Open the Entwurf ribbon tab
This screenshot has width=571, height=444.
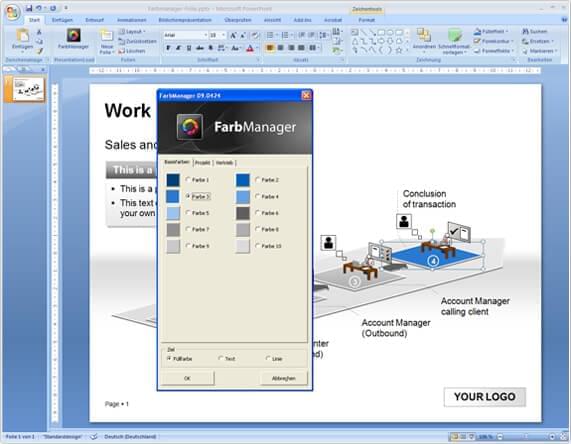94,20
